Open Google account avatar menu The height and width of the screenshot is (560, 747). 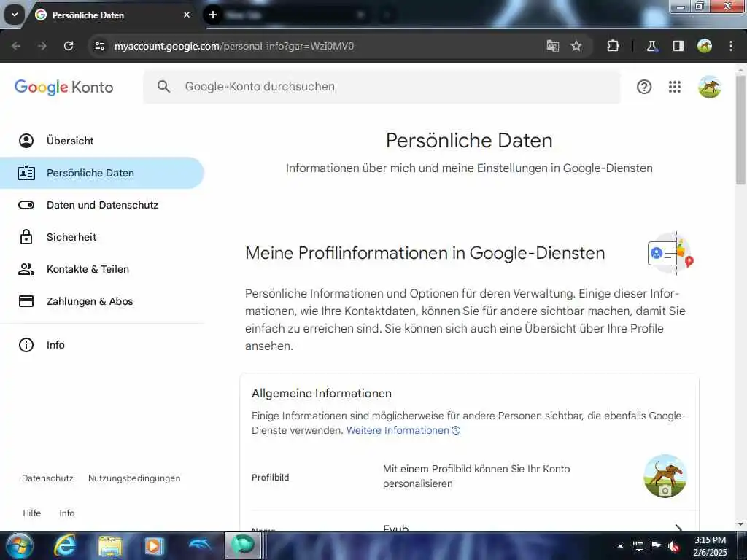click(x=710, y=87)
